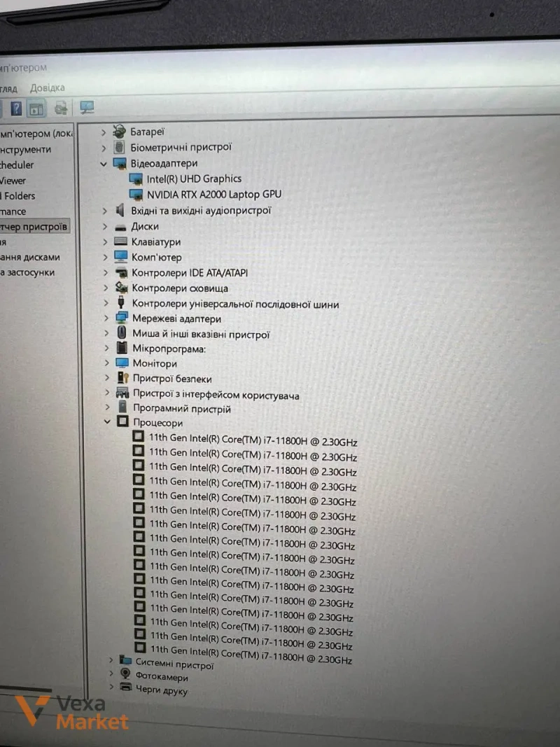560x747 pixels.
Task: Click the Scan for hardware changes monitor icon
Action: pos(87,108)
